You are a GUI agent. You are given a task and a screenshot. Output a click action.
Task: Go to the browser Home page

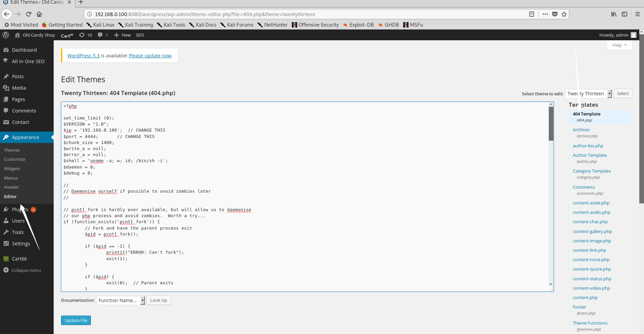39,14
